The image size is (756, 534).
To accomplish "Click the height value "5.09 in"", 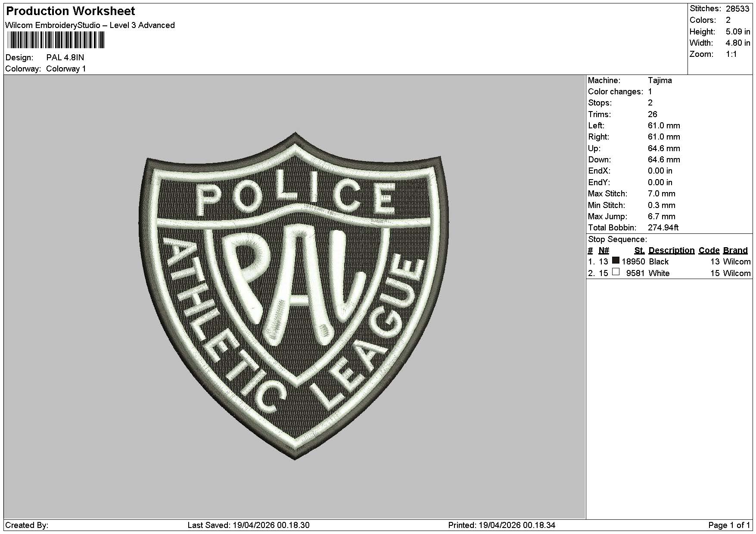I will [738, 32].
